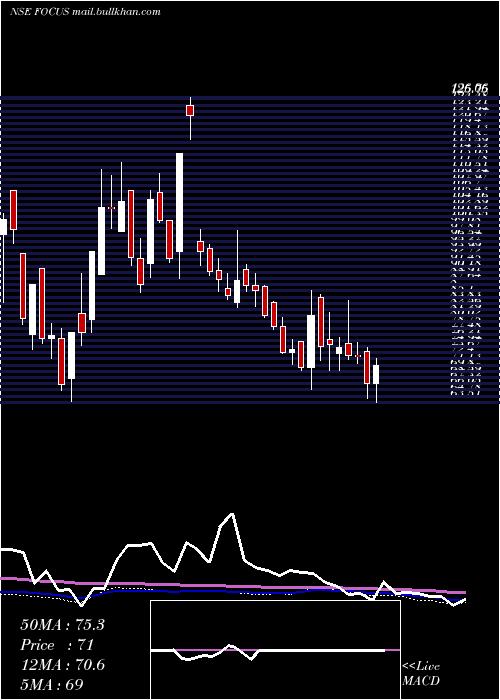Click the 126.06 top price label
The image size is (500, 700).
click(x=469, y=88)
